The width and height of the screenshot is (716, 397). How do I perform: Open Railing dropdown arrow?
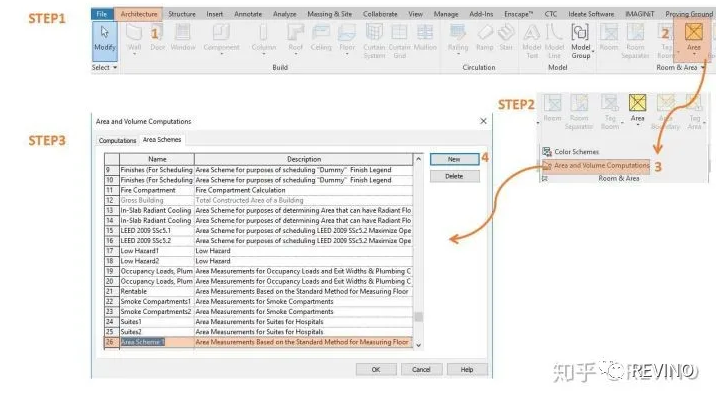point(458,54)
